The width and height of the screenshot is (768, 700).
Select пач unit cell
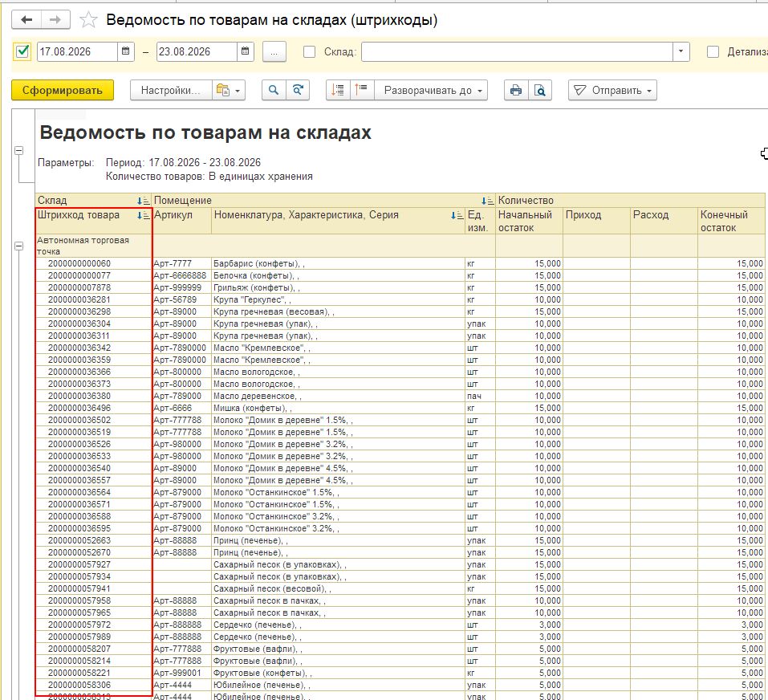pyautogui.click(x=480, y=396)
